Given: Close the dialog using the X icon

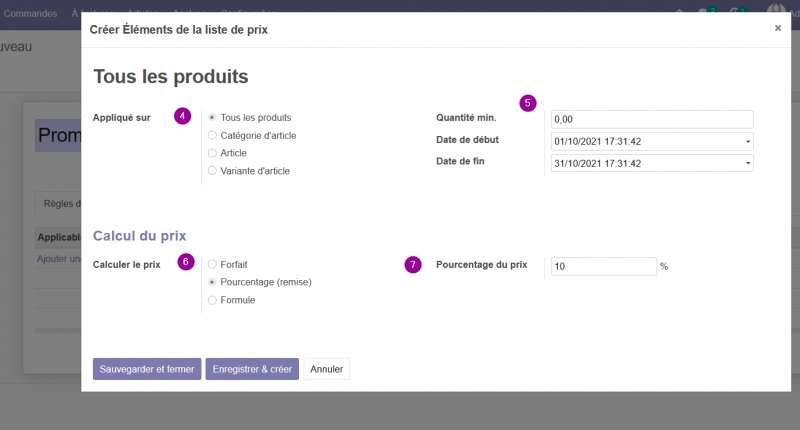Looking at the screenshot, I should pos(778,28).
